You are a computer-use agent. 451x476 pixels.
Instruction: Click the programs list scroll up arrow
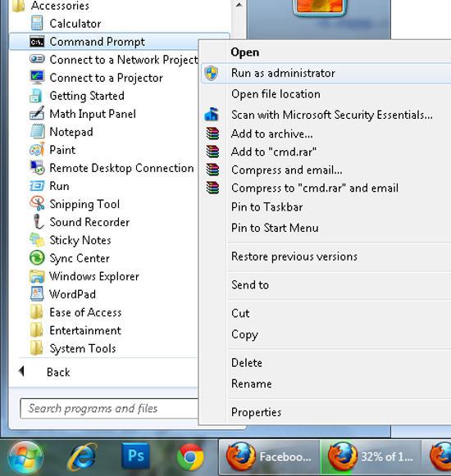(x=239, y=5)
